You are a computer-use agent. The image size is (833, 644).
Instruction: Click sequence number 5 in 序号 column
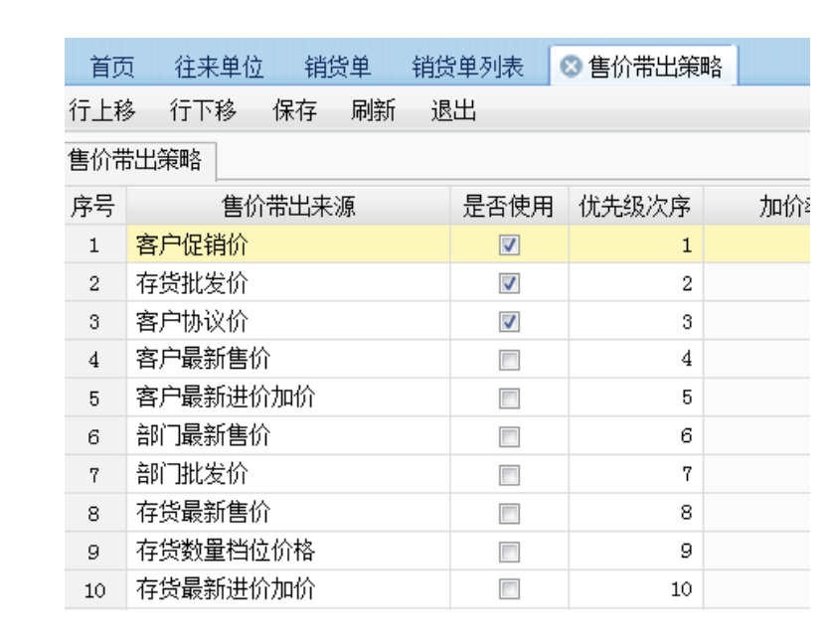coord(94,398)
